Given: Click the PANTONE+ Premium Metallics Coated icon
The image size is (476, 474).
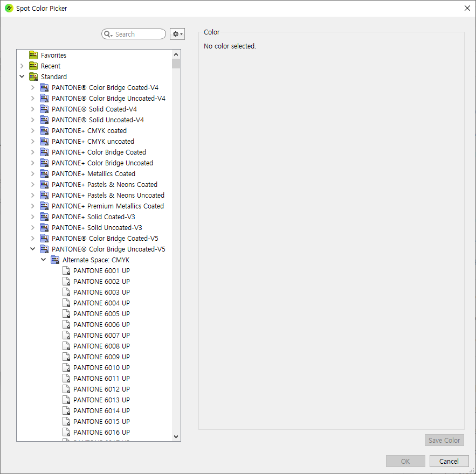Looking at the screenshot, I should click(44, 206).
